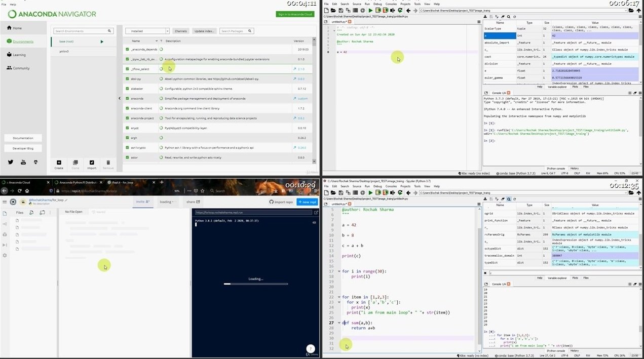Screen dimensions: 644x359
Task: Click Search Packages field in Navigator
Action: pos(237,31)
